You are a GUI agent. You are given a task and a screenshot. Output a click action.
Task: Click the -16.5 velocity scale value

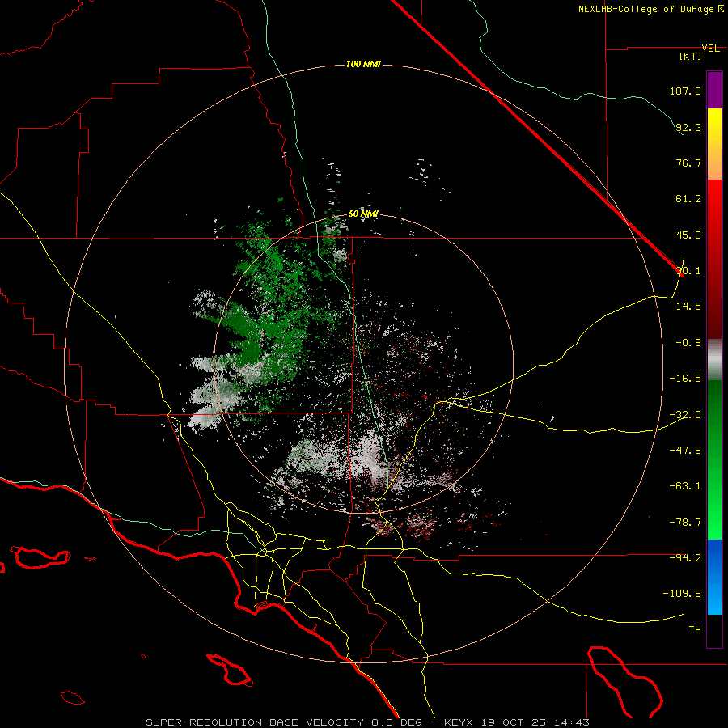click(685, 379)
